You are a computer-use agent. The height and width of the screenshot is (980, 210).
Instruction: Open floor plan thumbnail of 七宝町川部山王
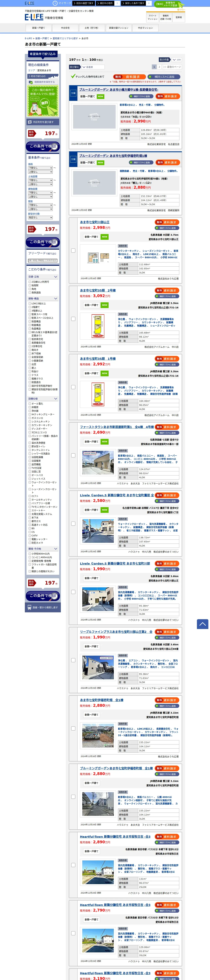(98, 258)
